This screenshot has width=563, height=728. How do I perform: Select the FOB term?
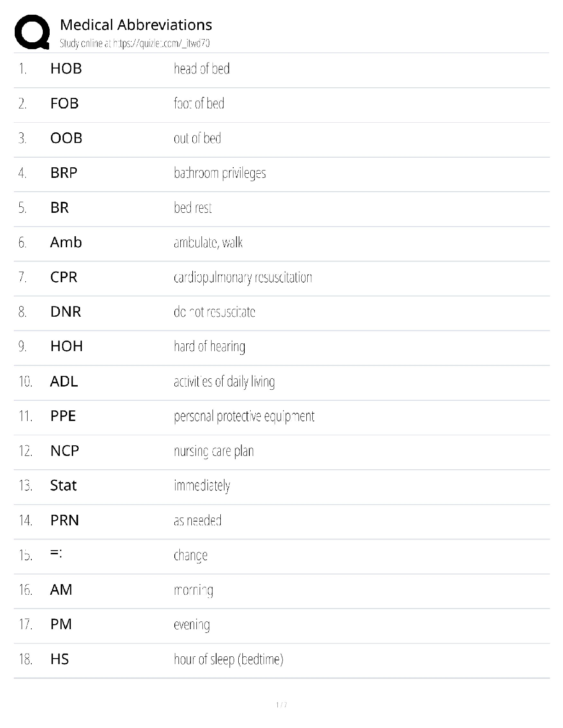coord(64,103)
